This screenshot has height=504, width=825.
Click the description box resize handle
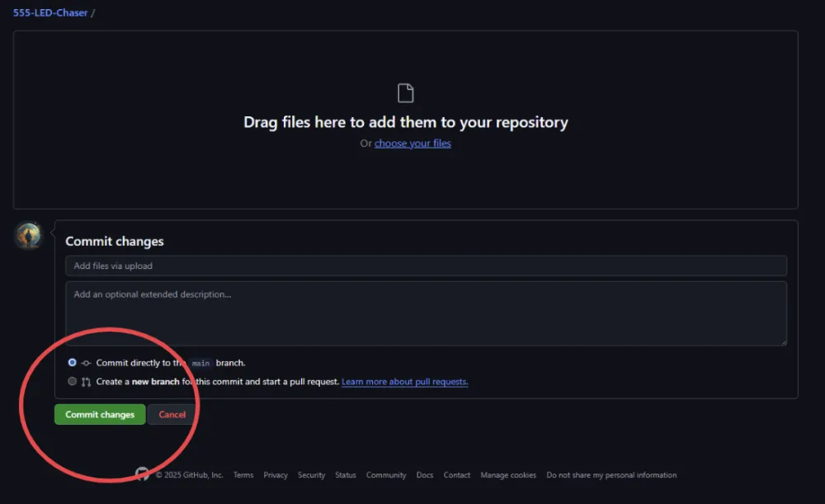click(x=783, y=341)
